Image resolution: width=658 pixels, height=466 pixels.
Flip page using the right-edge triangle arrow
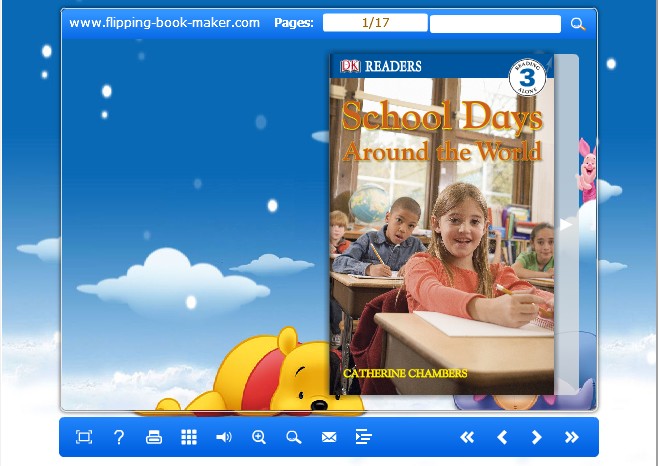tap(566, 225)
